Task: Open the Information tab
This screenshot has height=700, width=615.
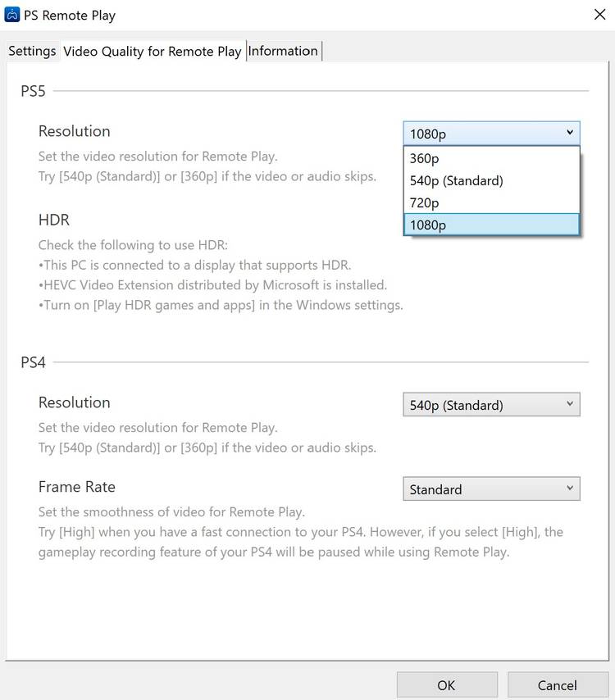Action: click(x=283, y=51)
